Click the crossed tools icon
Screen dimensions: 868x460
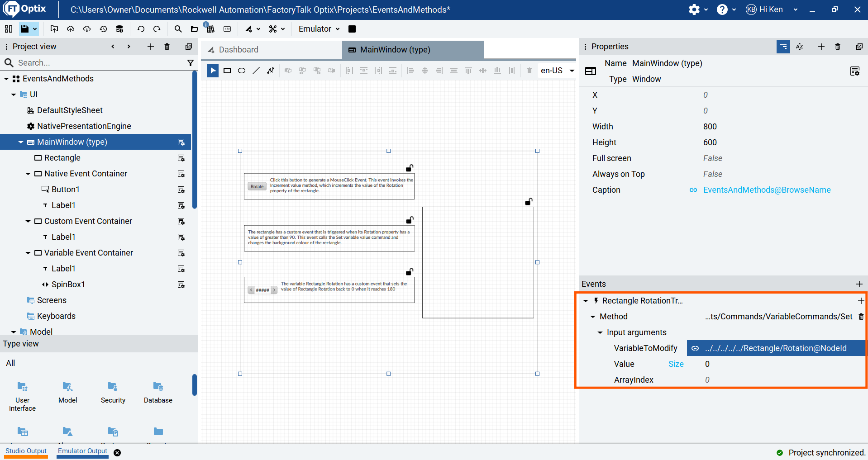click(x=273, y=29)
